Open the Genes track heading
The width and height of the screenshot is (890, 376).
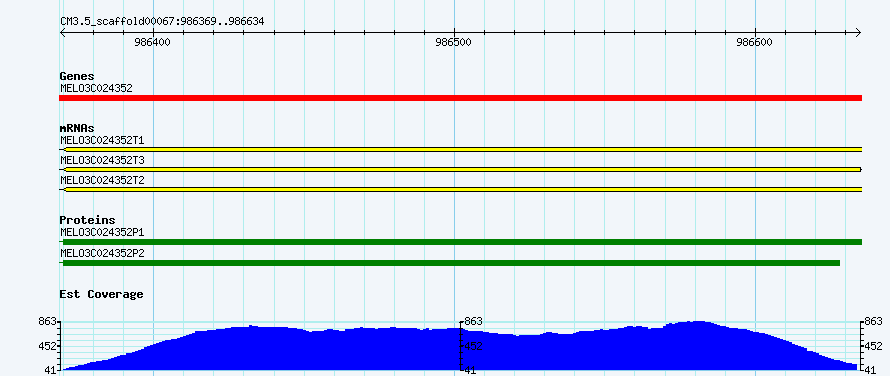77,76
